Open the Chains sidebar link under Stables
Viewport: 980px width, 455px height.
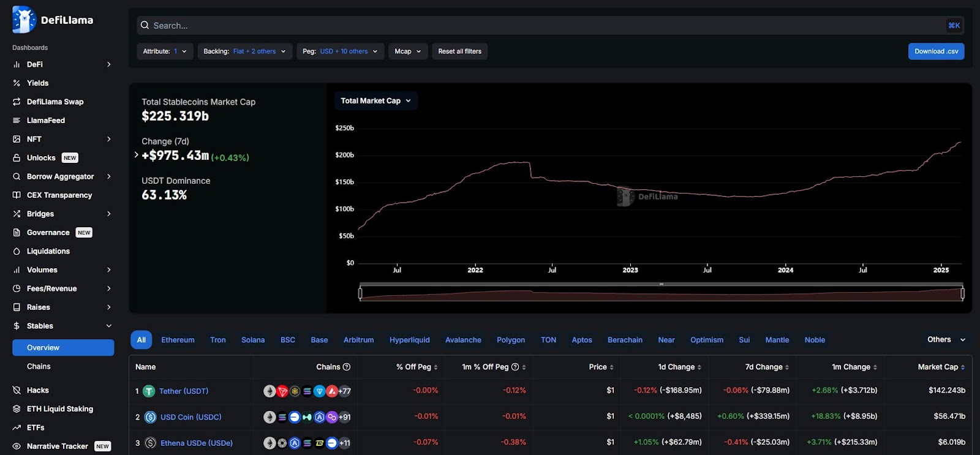click(x=39, y=366)
